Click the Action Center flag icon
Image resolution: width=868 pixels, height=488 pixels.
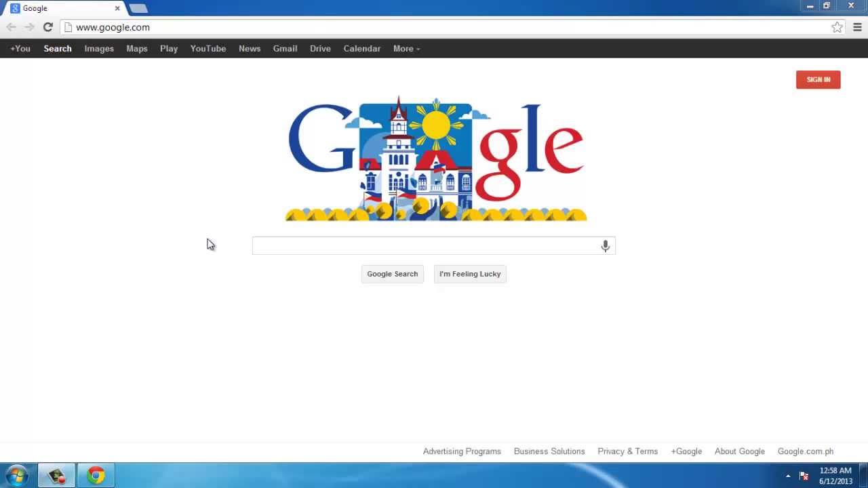804,476
